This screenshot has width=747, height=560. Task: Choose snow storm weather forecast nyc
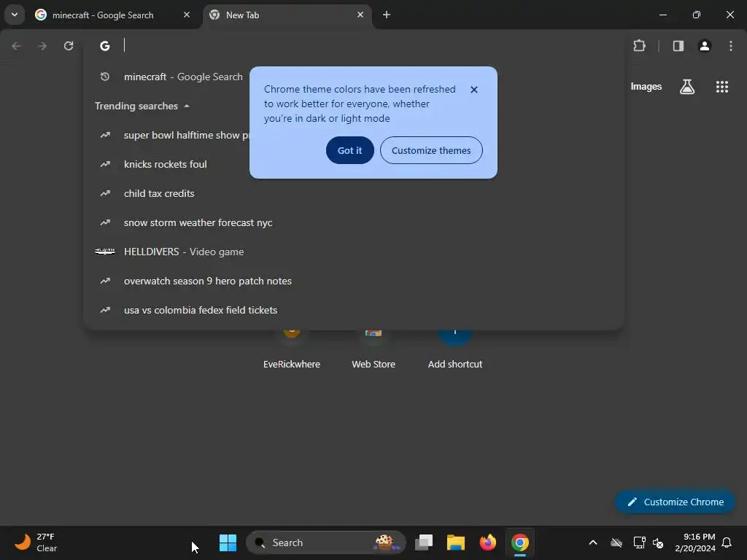(x=354, y=222)
